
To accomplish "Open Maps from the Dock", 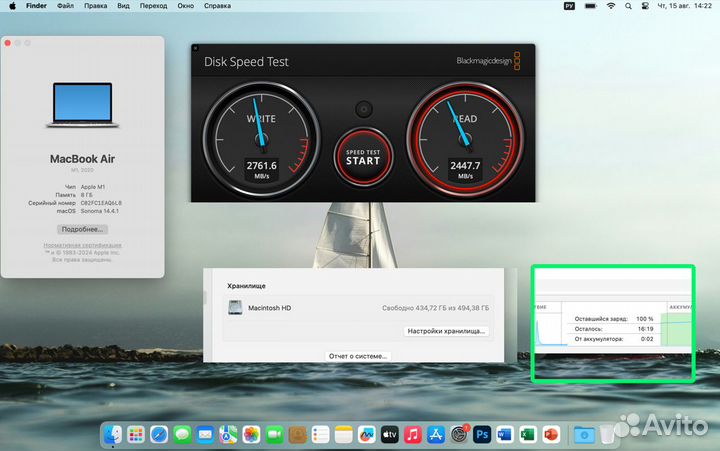I will [x=228, y=434].
